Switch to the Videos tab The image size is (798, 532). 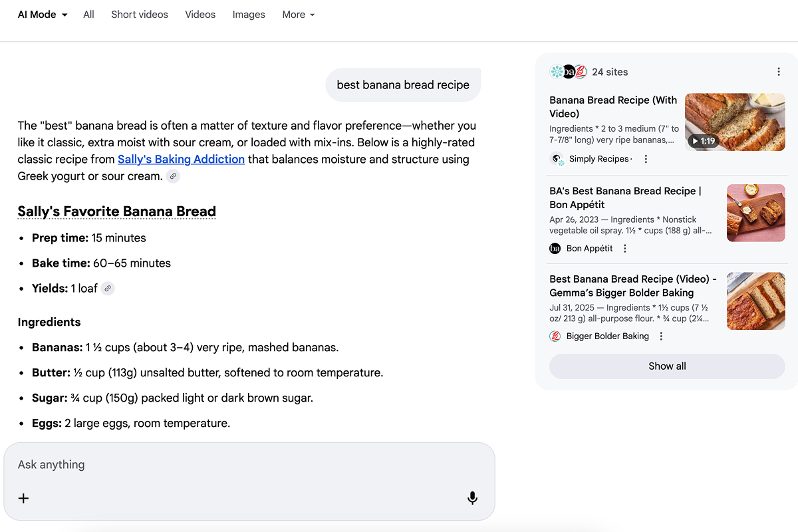click(200, 15)
